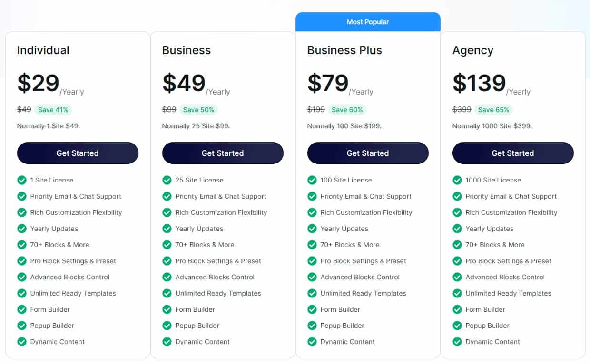
Task: Click Get Started under Individual plan
Action: pyautogui.click(x=78, y=153)
